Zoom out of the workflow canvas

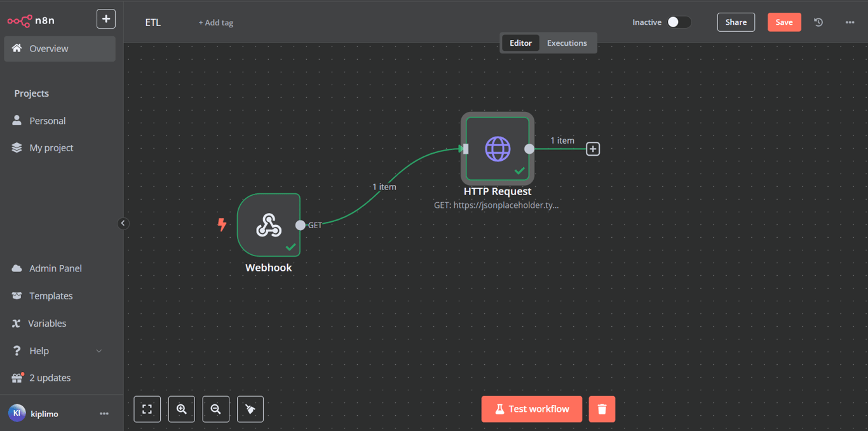pyautogui.click(x=215, y=409)
